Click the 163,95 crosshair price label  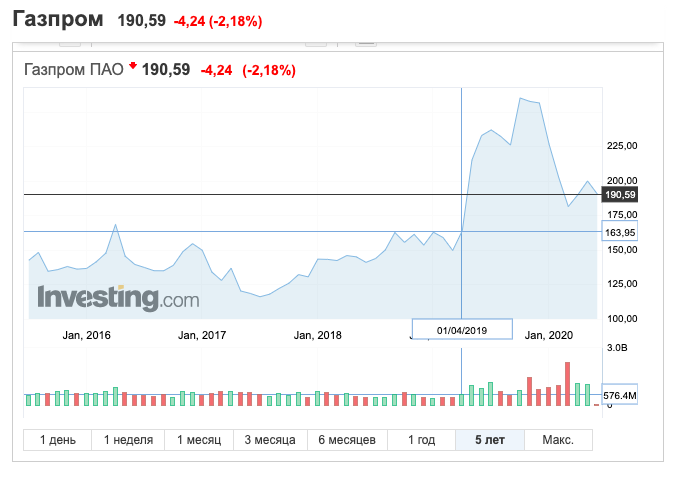point(620,232)
